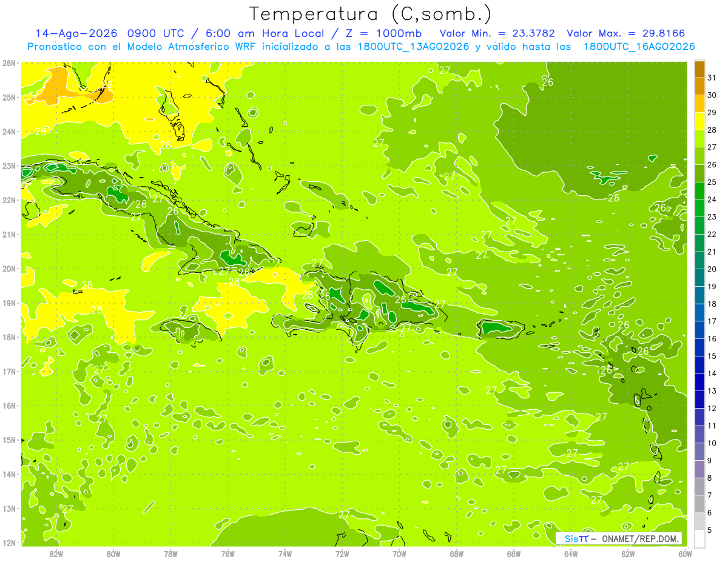728x562 pixels.
Task: Click the "66W" longitude axis label
Action: click(x=514, y=554)
